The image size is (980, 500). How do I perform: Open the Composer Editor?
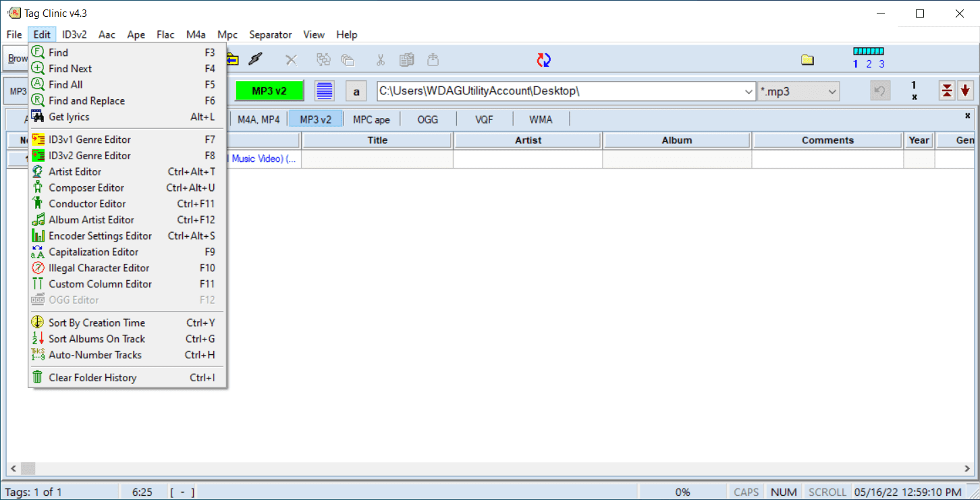[127, 188]
